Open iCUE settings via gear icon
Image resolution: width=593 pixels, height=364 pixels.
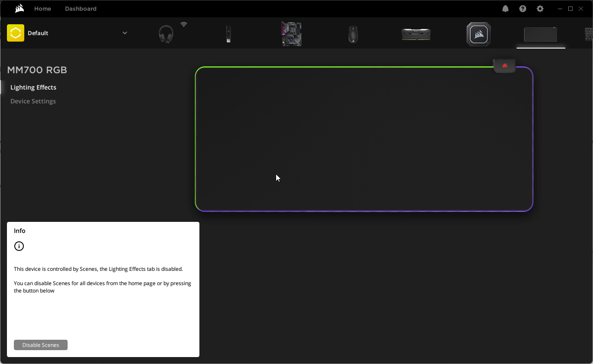click(x=540, y=9)
